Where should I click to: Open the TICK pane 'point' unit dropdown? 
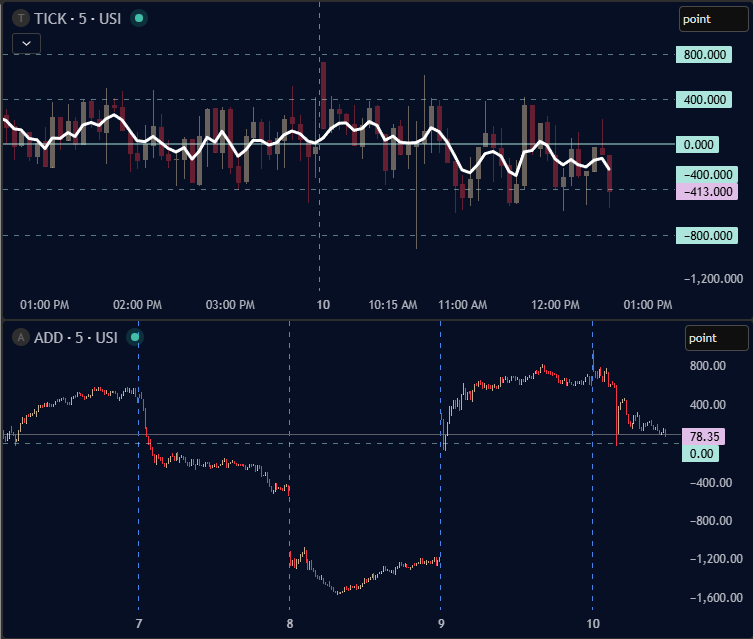pos(713,19)
